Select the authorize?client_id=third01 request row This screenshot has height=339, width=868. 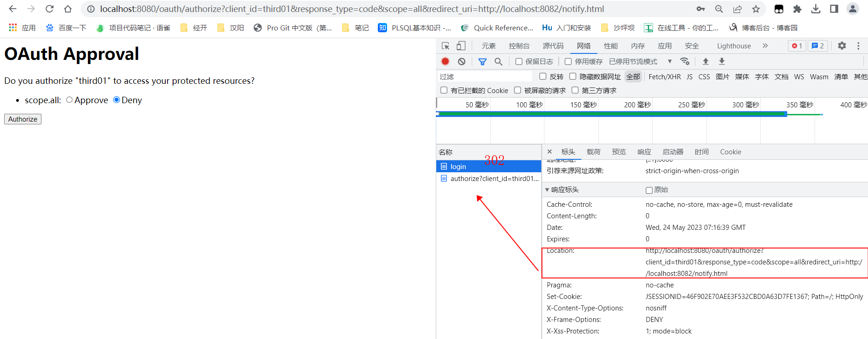click(x=489, y=178)
